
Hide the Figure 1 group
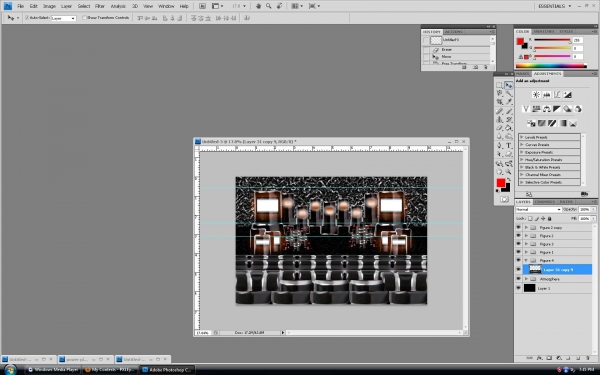(518, 252)
